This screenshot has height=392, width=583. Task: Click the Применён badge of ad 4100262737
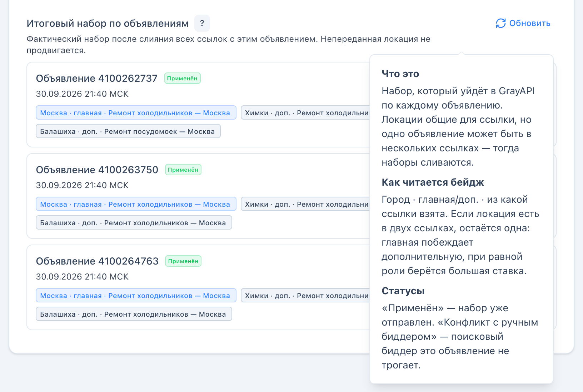tap(183, 78)
